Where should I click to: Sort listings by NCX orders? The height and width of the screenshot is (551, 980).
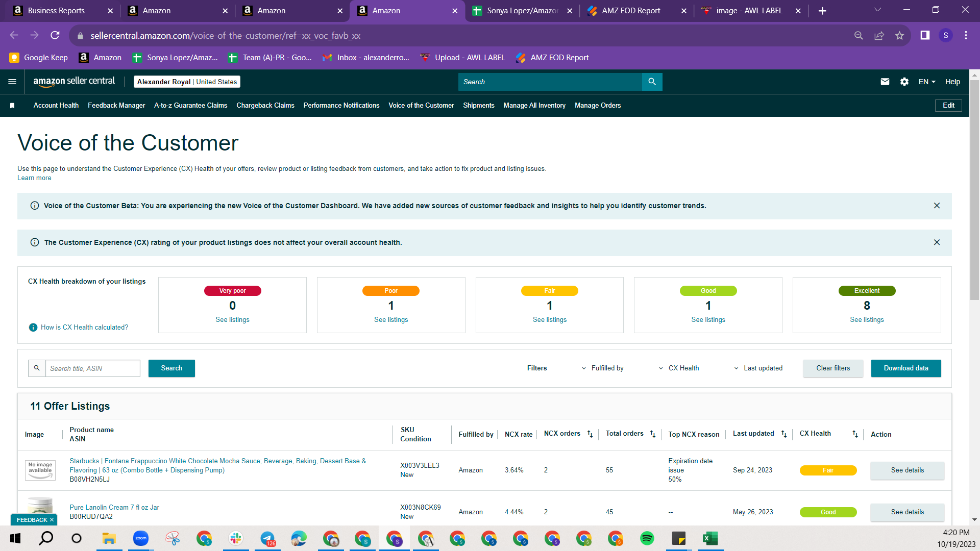tap(590, 434)
